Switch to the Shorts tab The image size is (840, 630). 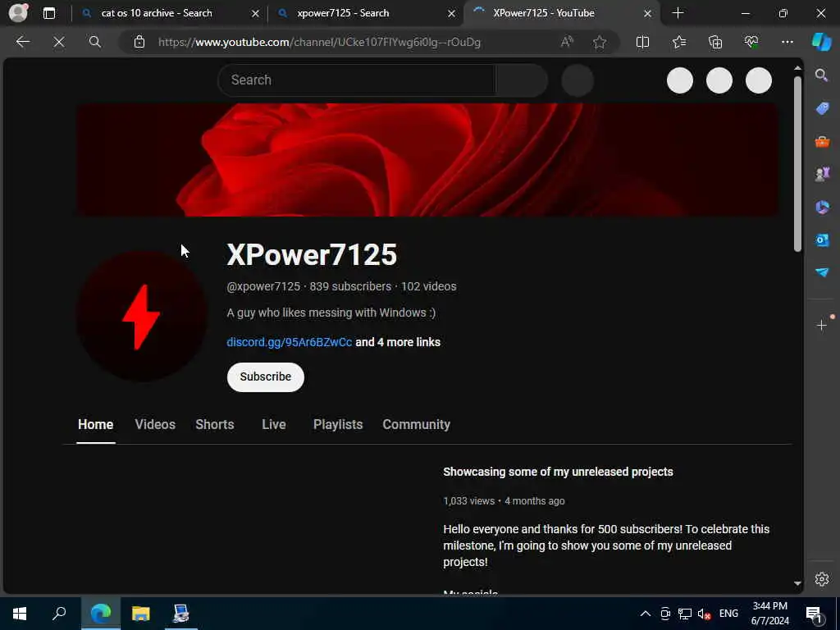click(x=215, y=425)
